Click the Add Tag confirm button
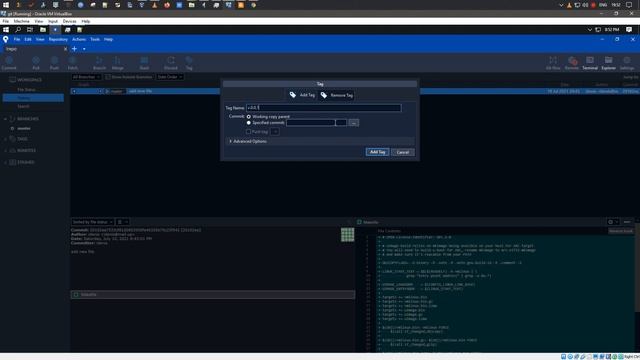This screenshot has height=360, width=640. (377, 152)
